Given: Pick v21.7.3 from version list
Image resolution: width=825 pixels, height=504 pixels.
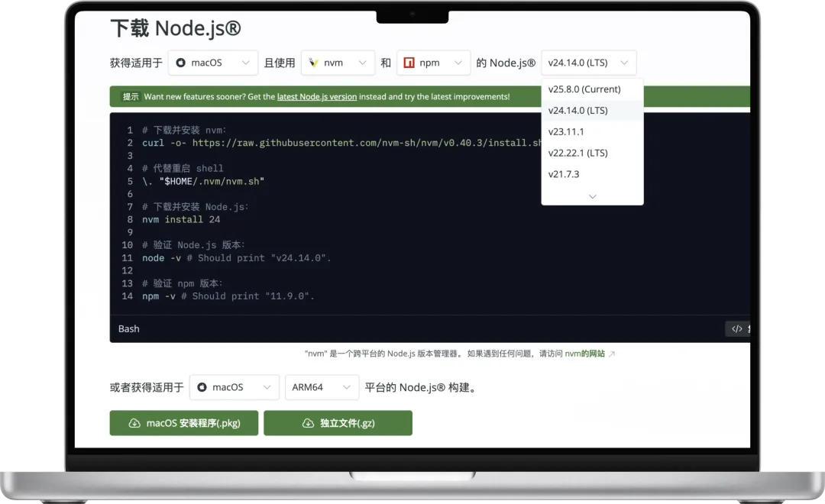Looking at the screenshot, I should pos(593,174).
